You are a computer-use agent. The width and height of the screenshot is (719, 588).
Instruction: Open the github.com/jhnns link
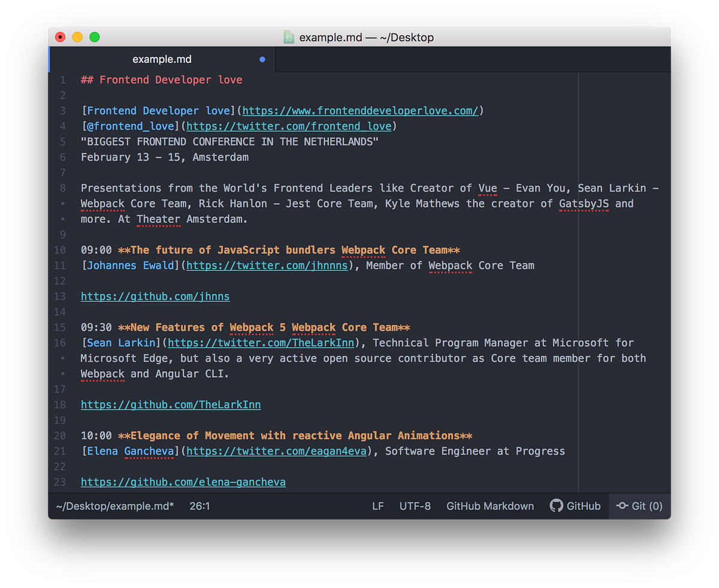155,296
